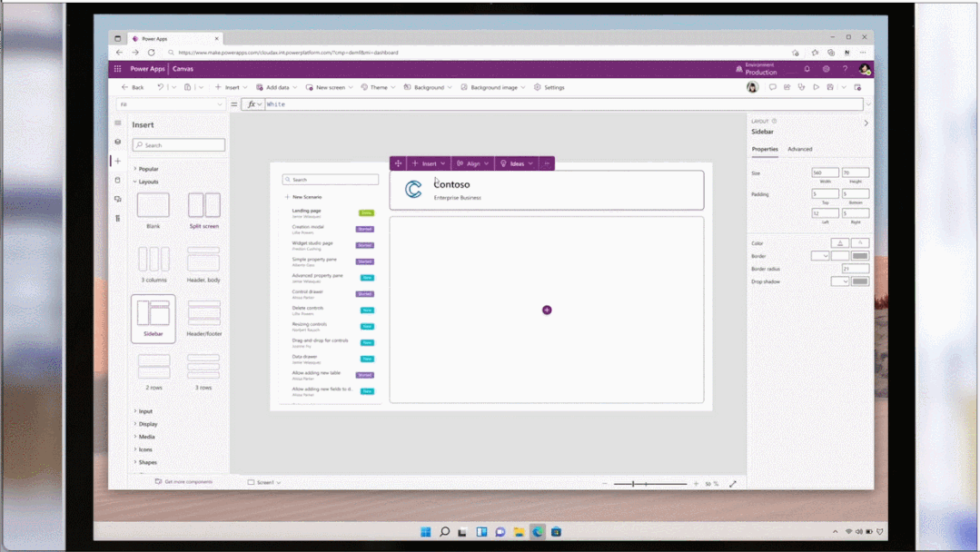The height and width of the screenshot is (552, 980).
Task: Open the New screen menu
Action: 330,87
